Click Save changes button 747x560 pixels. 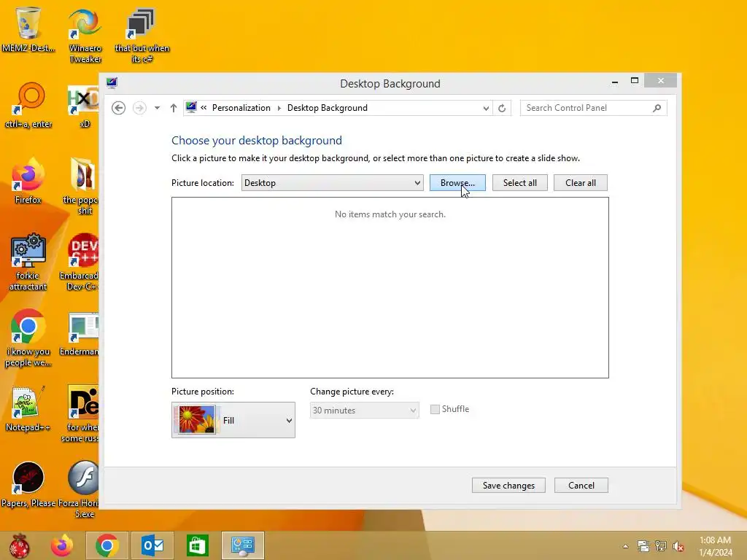point(508,485)
